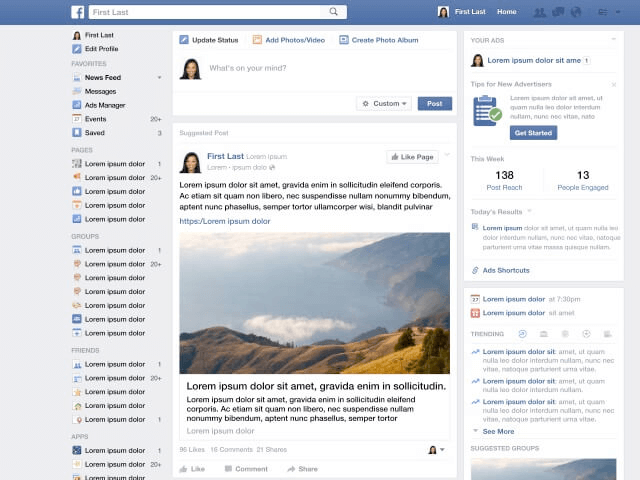The image size is (640, 480).
Task: Click the What's on your mind field
Action: [x=327, y=68]
